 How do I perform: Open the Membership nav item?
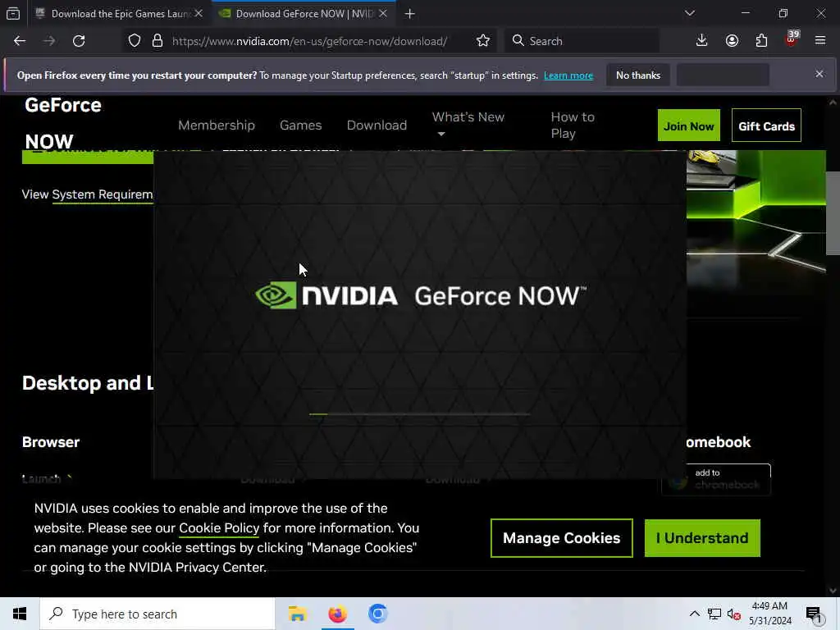coord(217,126)
